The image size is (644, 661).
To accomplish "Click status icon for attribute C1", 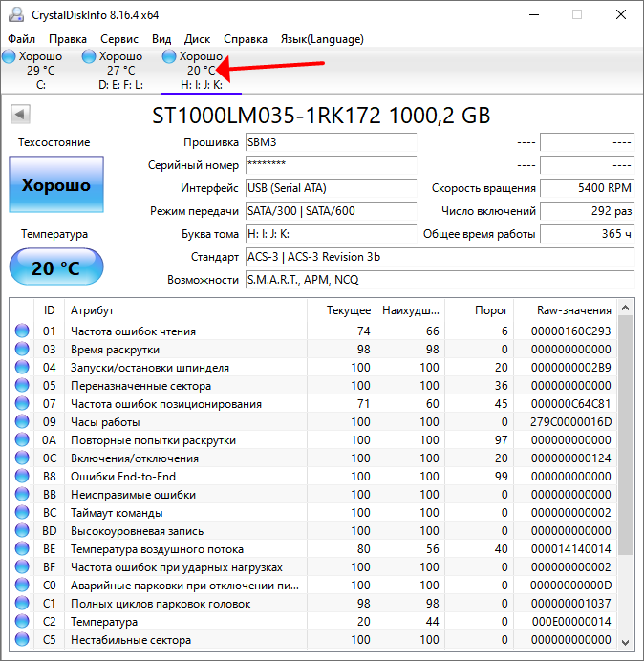I will point(22,603).
